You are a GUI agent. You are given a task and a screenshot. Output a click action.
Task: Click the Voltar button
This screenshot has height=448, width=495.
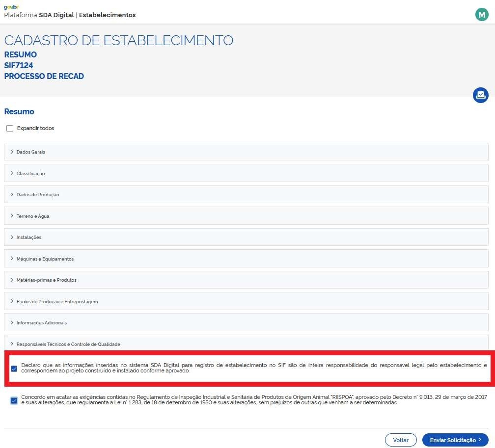pos(401,440)
